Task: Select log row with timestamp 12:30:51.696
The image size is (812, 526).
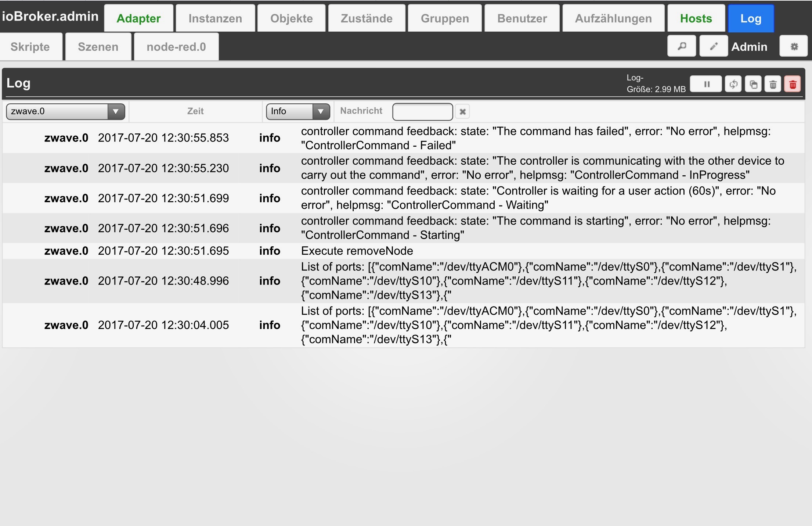Action: pyautogui.click(x=404, y=228)
